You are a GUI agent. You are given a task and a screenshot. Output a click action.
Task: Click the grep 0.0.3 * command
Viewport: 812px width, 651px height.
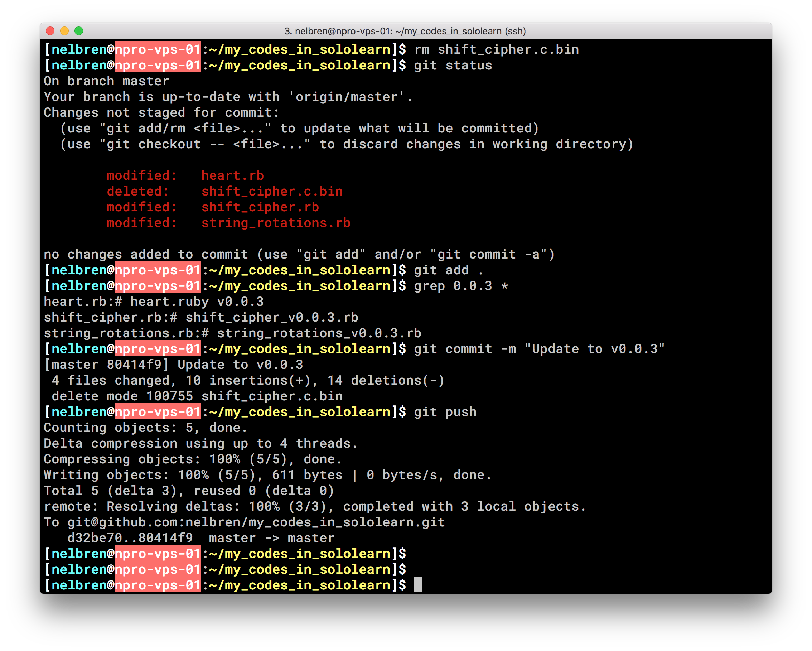[461, 286]
